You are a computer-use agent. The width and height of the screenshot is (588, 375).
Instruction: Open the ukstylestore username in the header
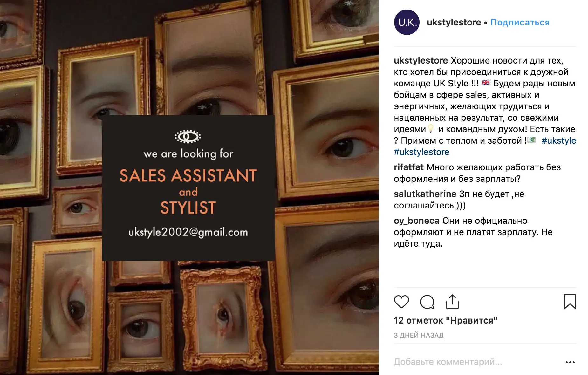coord(454,23)
